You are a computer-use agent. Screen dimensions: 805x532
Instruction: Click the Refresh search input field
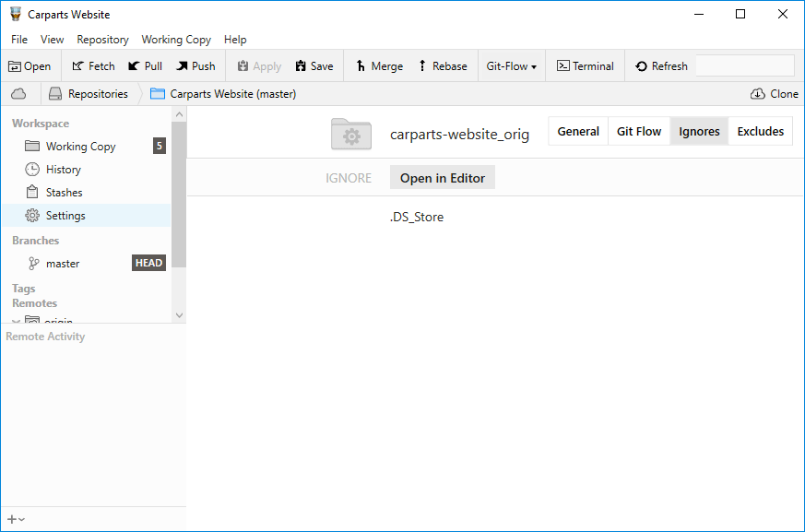click(744, 65)
